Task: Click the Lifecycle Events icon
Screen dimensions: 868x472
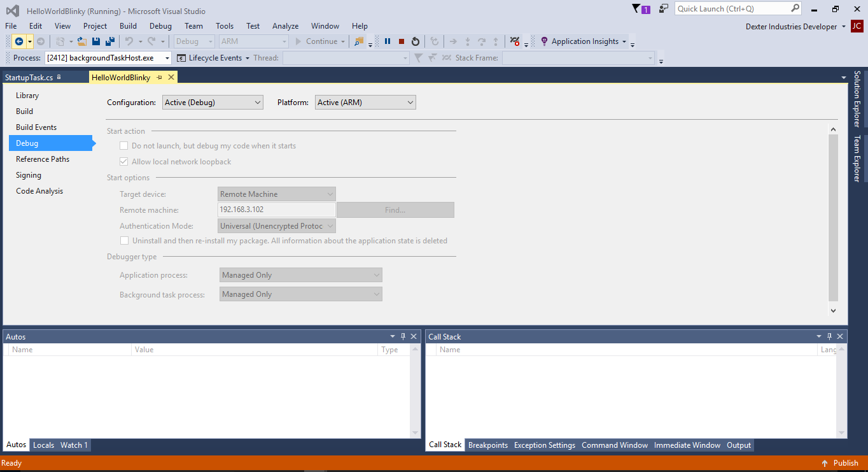Action: click(x=181, y=58)
